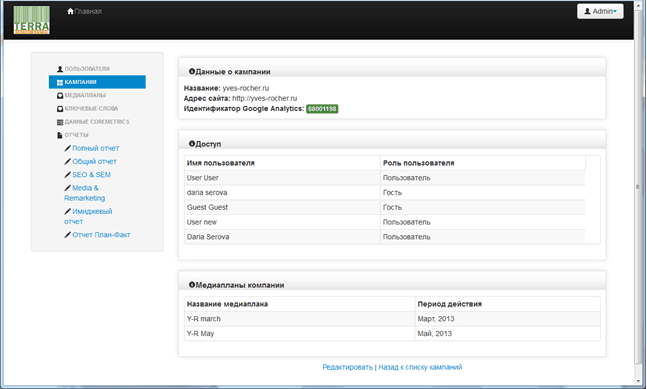Open the Отчет План-Факт link
647x389 pixels.
point(101,235)
